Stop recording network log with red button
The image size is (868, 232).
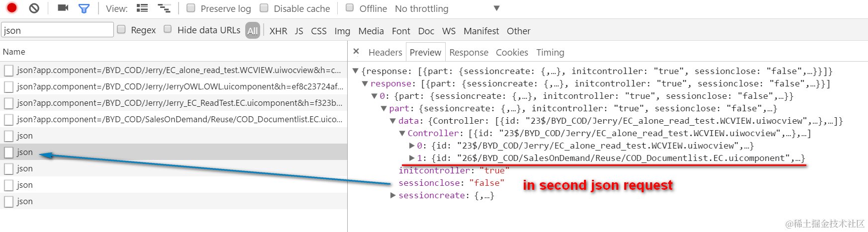pyautogui.click(x=12, y=8)
